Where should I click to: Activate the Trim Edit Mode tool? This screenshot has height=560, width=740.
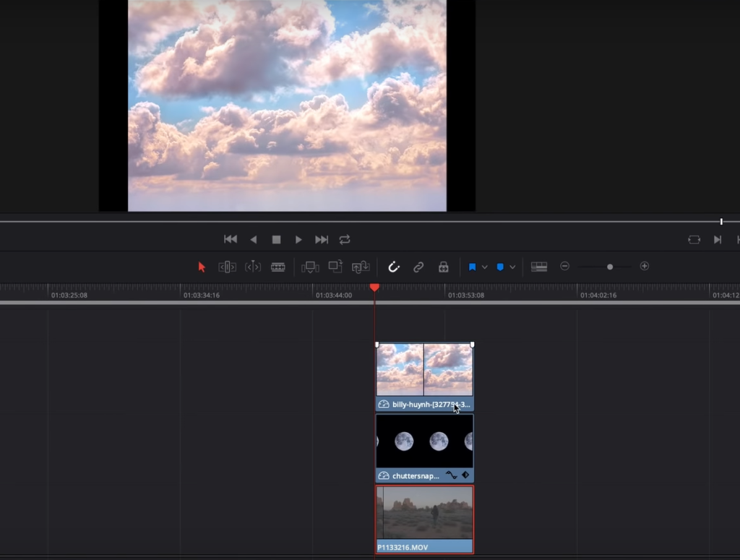pos(227,267)
